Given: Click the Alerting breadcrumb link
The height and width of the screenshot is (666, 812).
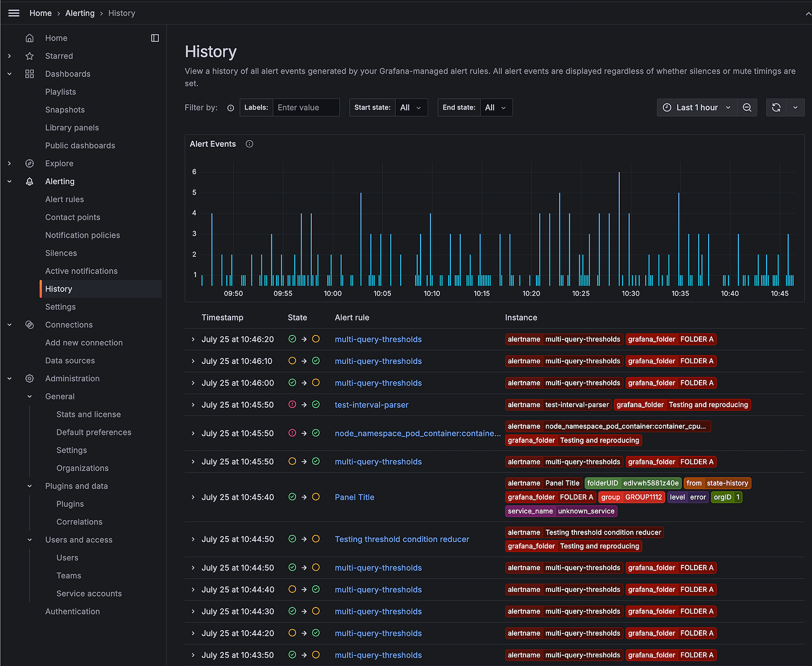Looking at the screenshot, I should [80, 13].
